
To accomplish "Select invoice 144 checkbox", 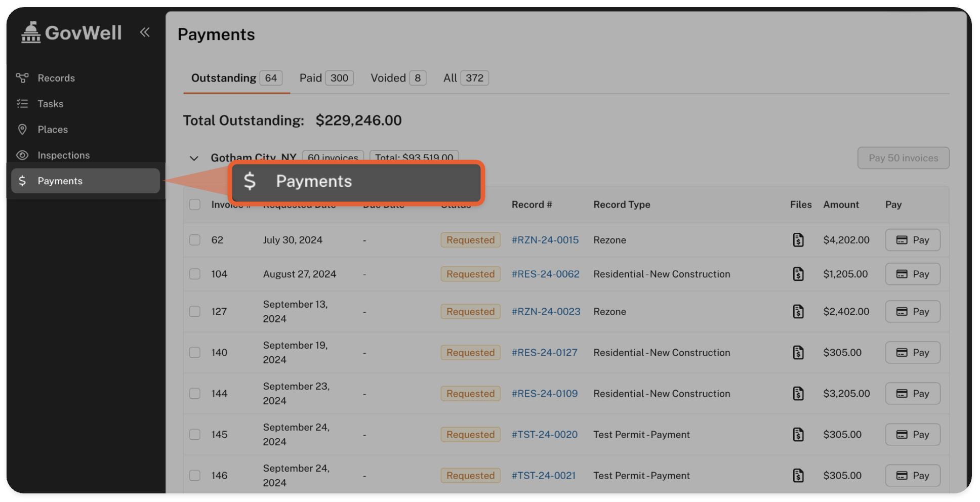I will click(x=195, y=393).
